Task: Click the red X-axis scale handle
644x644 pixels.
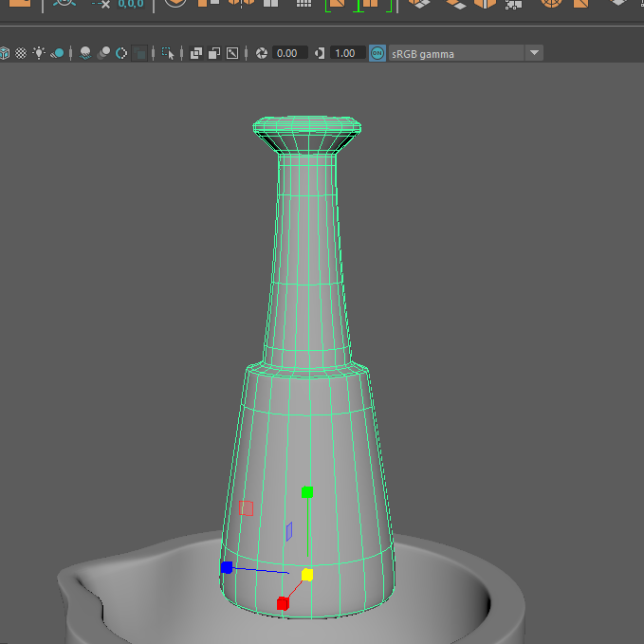Action: (x=283, y=603)
